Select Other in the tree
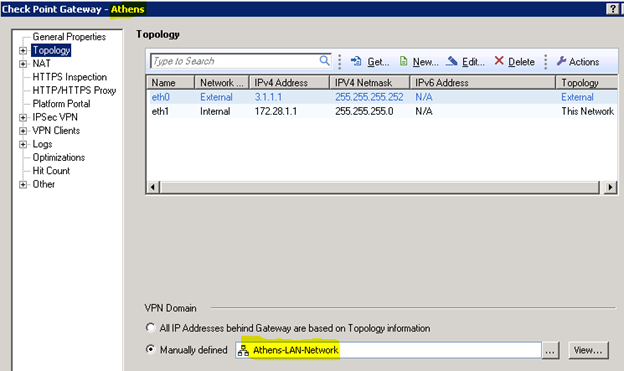 pos(43,184)
